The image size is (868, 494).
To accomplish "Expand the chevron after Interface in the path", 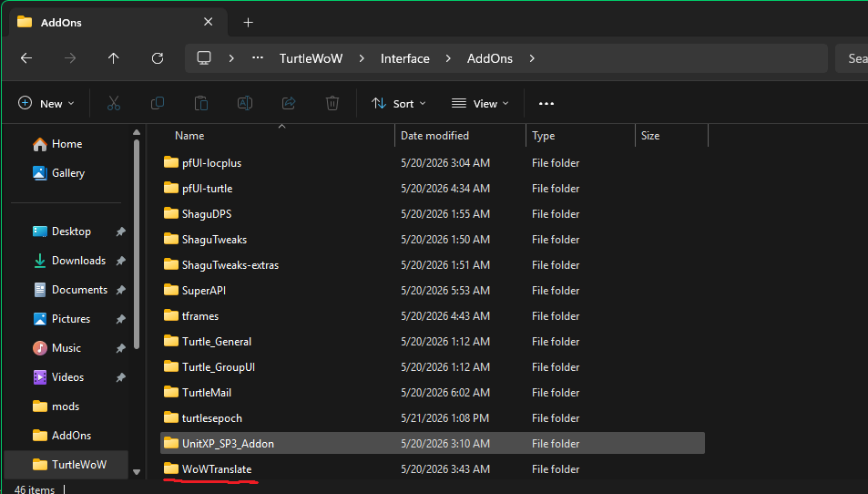I will 448,58.
